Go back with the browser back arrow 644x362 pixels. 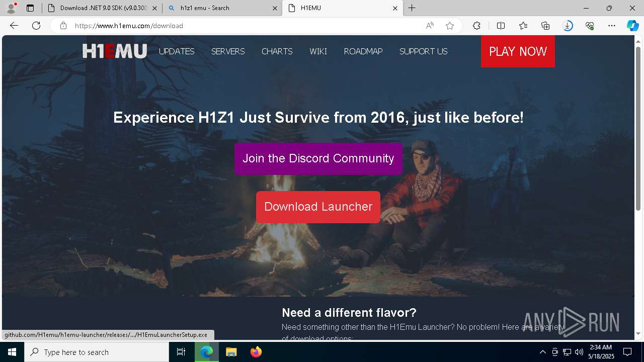point(14,26)
